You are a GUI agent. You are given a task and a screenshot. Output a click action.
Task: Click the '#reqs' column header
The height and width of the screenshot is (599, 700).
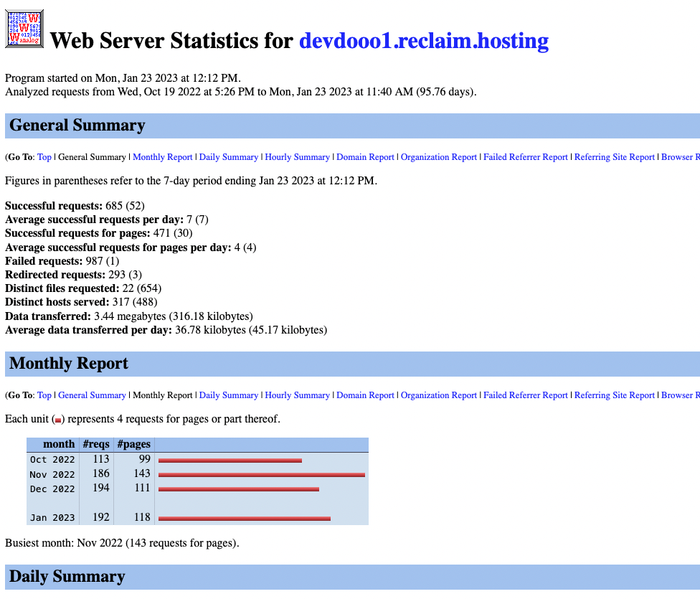coord(96,445)
